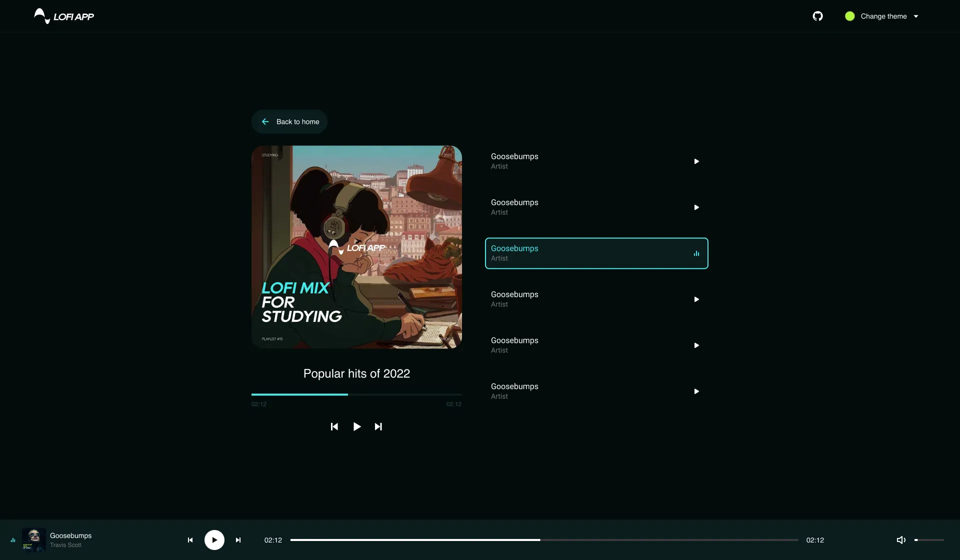Viewport: 960px width, 560px height.
Task: Go back with Back to home button
Action: [x=289, y=121]
